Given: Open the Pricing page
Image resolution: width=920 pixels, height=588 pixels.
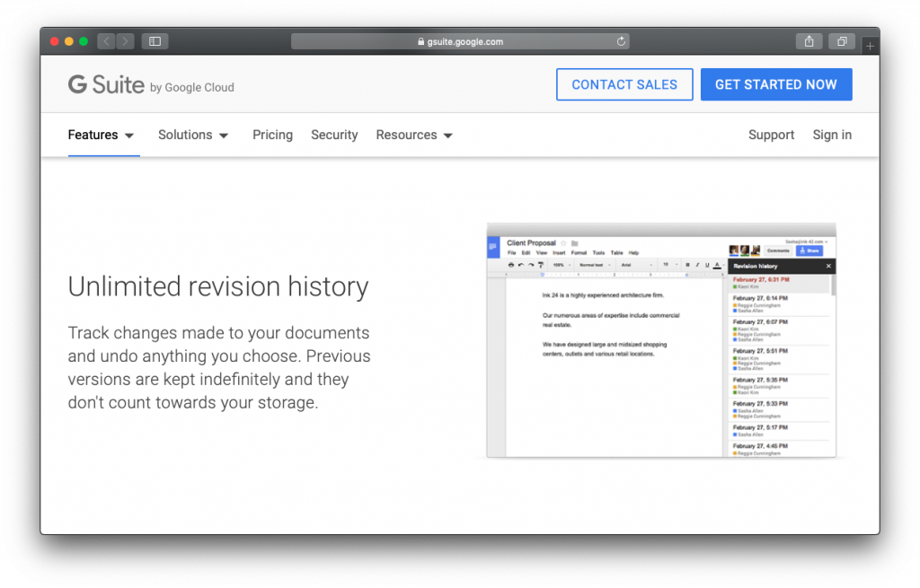Looking at the screenshot, I should pyautogui.click(x=272, y=135).
